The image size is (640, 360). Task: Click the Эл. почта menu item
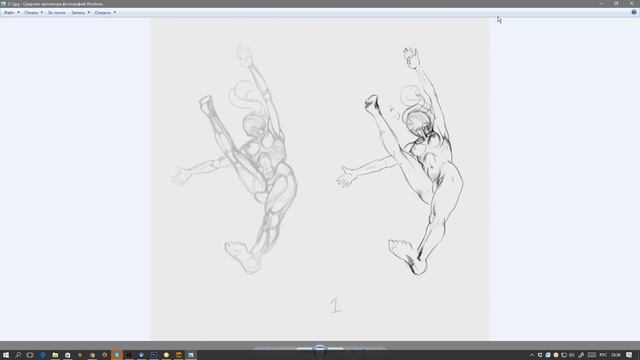click(56, 13)
